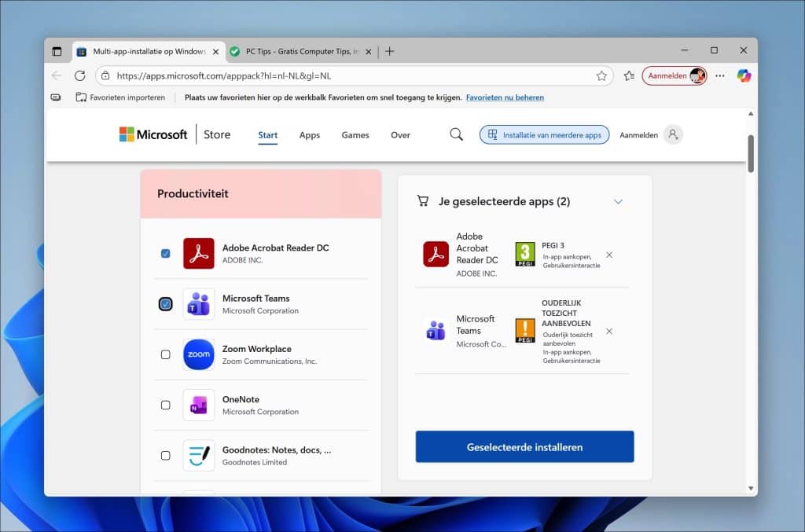Click the Microsoft Teams app icon
805x532 pixels.
[198, 304]
